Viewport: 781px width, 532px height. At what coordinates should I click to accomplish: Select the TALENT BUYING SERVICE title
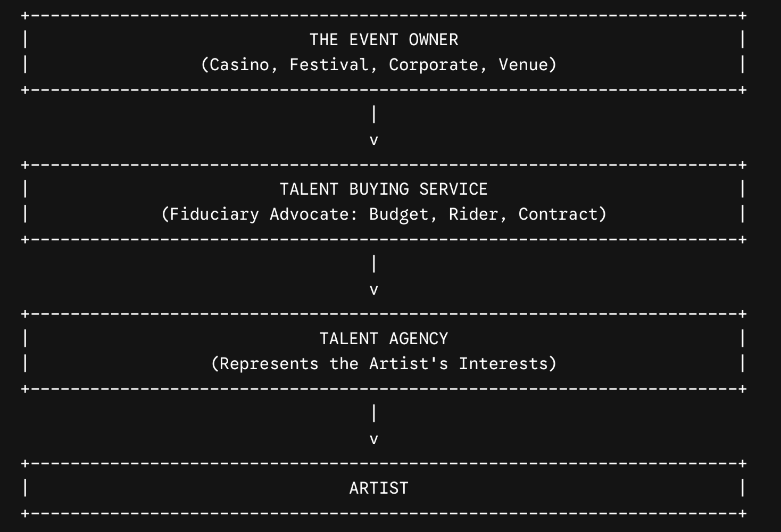pyautogui.click(x=384, y=189)
